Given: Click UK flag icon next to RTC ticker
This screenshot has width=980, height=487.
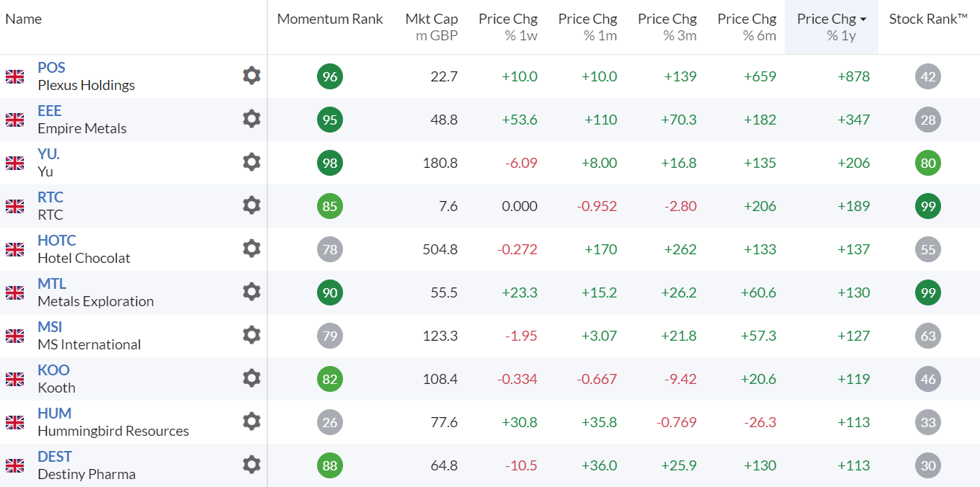Looking at the screenshot, I should pyautogui.click(x=14, y=206).
